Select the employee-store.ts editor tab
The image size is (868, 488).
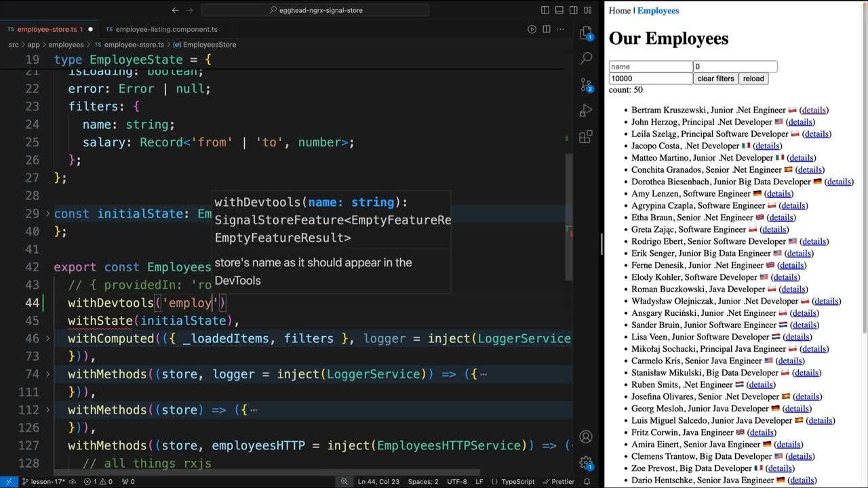pyautogui.click(x=46, y=29)
